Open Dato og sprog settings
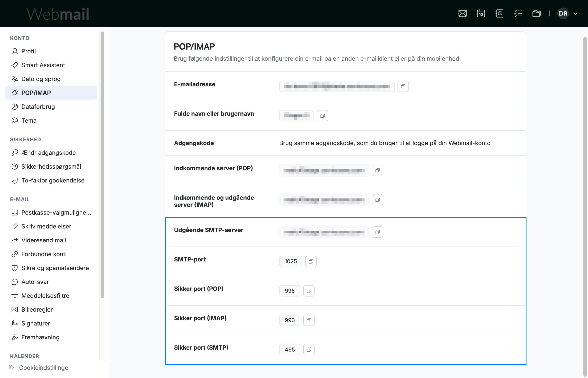588x378 pixels. point(51,79)
